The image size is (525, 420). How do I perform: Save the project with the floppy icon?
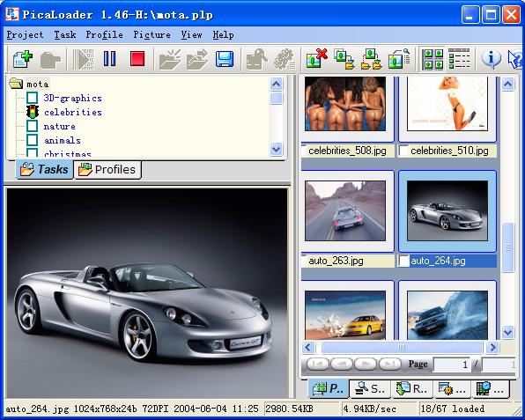(x=224, y=59)
